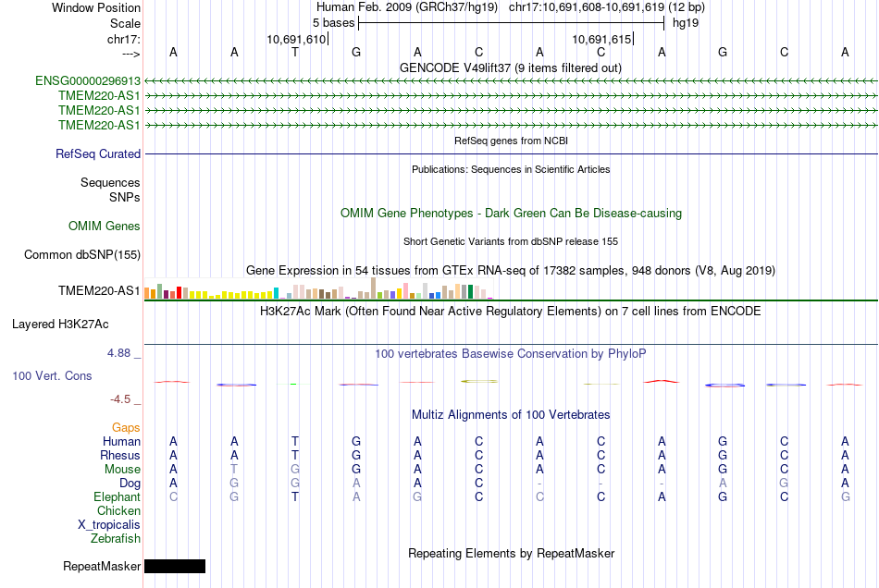This screenshot has height=588, width=879.
Task: Select the Rhesus species row label
Action: (120, 455)
